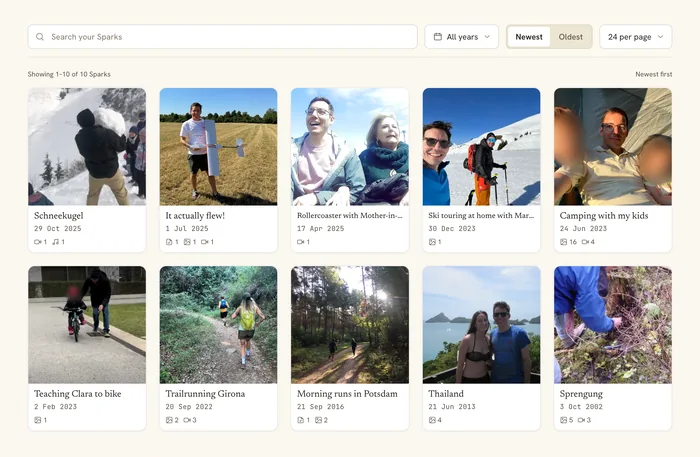The width and height of the screenshot is (700, 457).
Task: Open the Morning runs in Potsdam photo
Action: pyautogui.click(x=350, y=325)
